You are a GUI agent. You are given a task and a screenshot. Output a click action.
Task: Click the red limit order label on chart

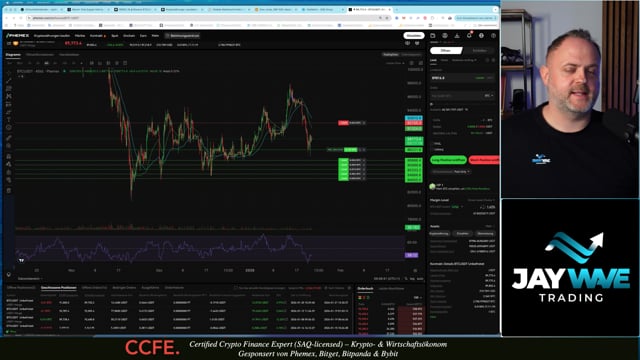point(344,123)
